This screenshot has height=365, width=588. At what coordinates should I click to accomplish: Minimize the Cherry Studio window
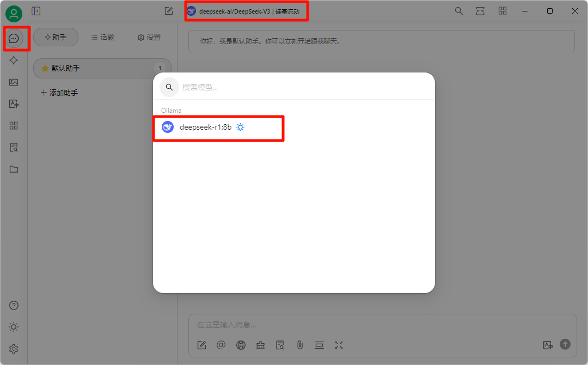525,11
